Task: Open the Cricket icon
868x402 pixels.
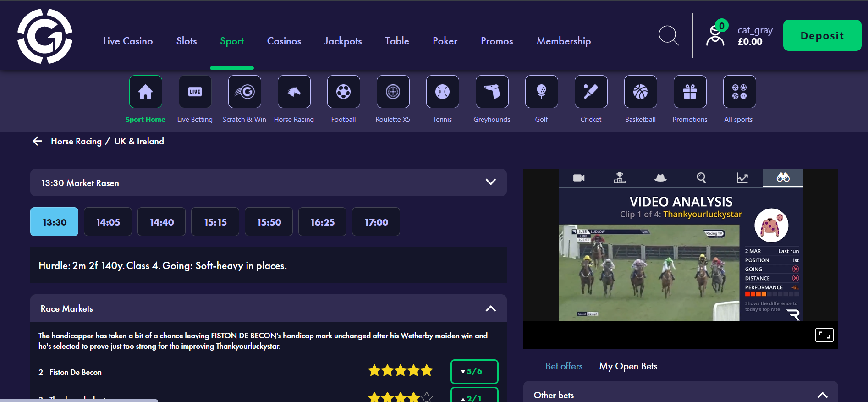Action: 591,92
